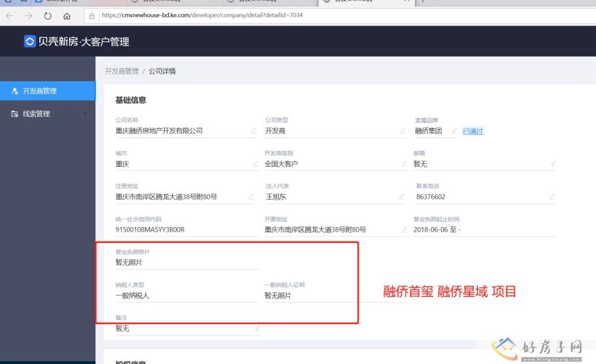Click the 贝壳新房·大客户管理 header title
Screen dimensions: 596x364
pos(83,42)
